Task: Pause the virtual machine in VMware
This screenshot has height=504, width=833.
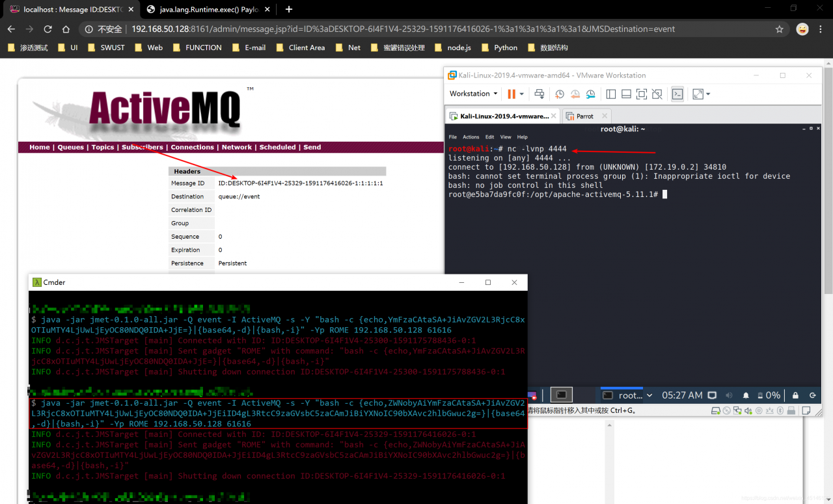Action: pyautogui.click(x=512, y=94)
